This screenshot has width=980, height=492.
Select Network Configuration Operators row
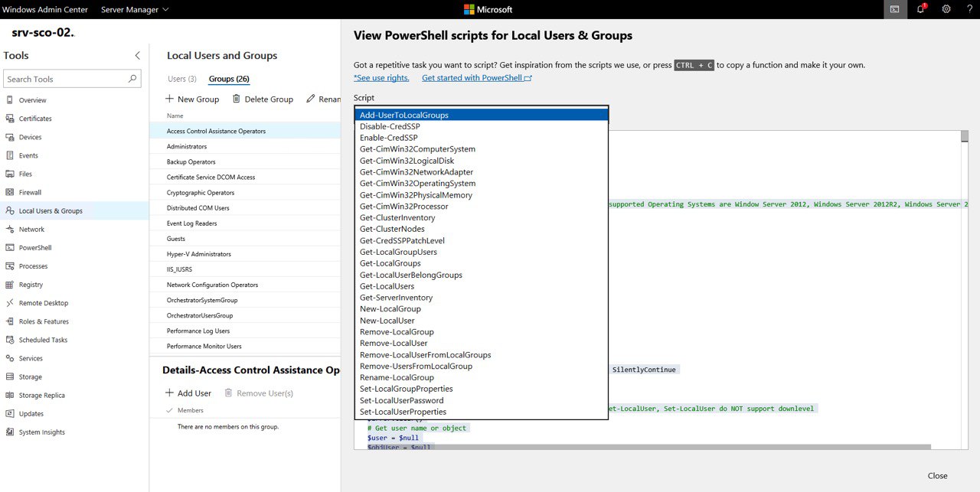(245, 285)
